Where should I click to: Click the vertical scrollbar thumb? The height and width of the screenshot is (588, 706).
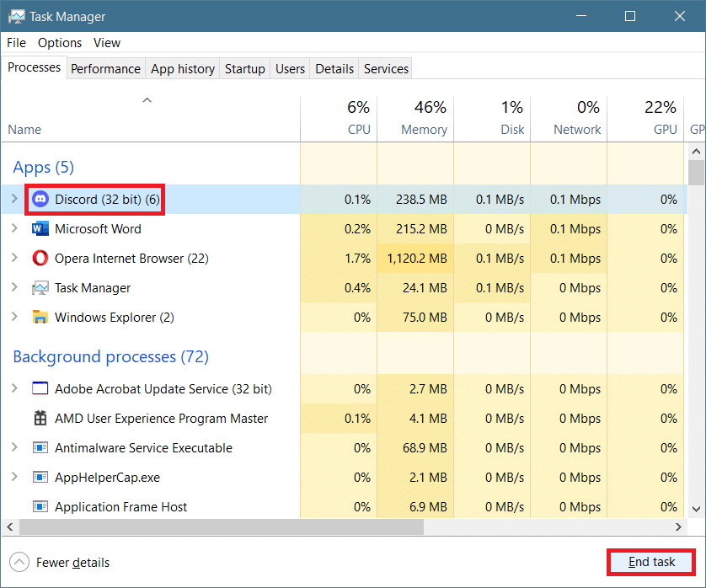(x=696, y=173)
